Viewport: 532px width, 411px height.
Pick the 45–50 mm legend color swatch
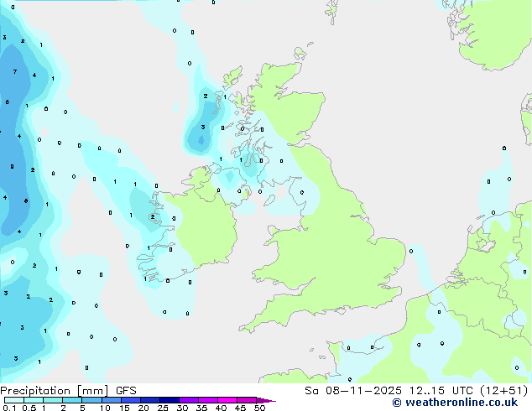pos(247,400)
